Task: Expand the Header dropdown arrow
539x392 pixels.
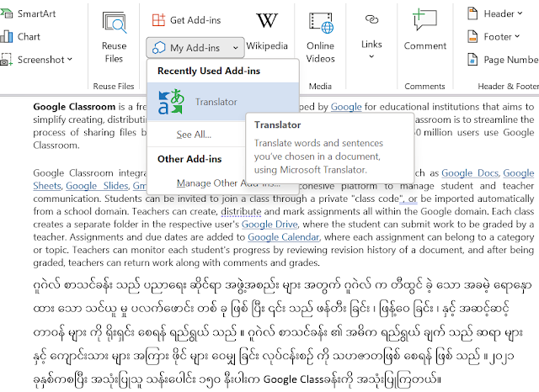Action: click(x=520, y=13)
